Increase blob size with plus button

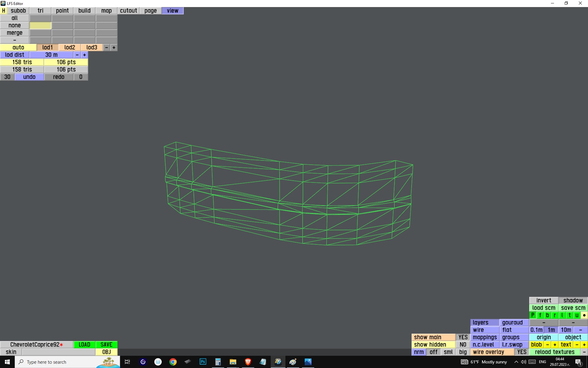pos(555,345)
